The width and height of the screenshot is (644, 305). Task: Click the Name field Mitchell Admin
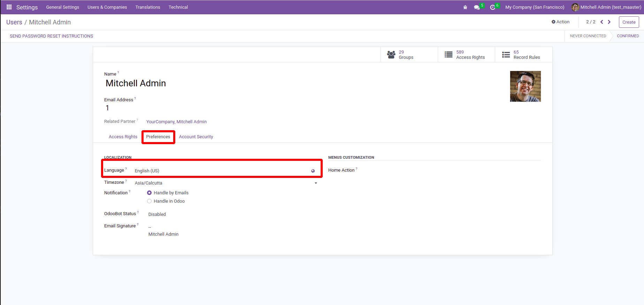pos(136,84)
